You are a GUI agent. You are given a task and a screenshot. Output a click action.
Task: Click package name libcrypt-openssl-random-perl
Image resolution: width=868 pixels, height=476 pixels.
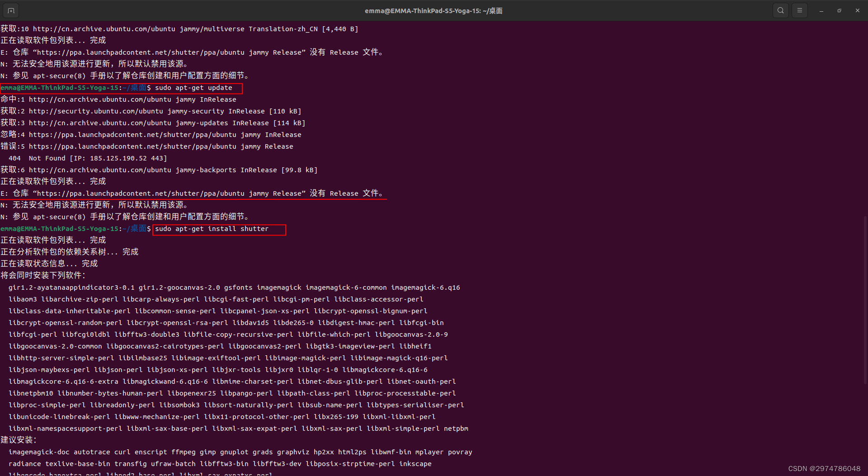click(65, 323)
